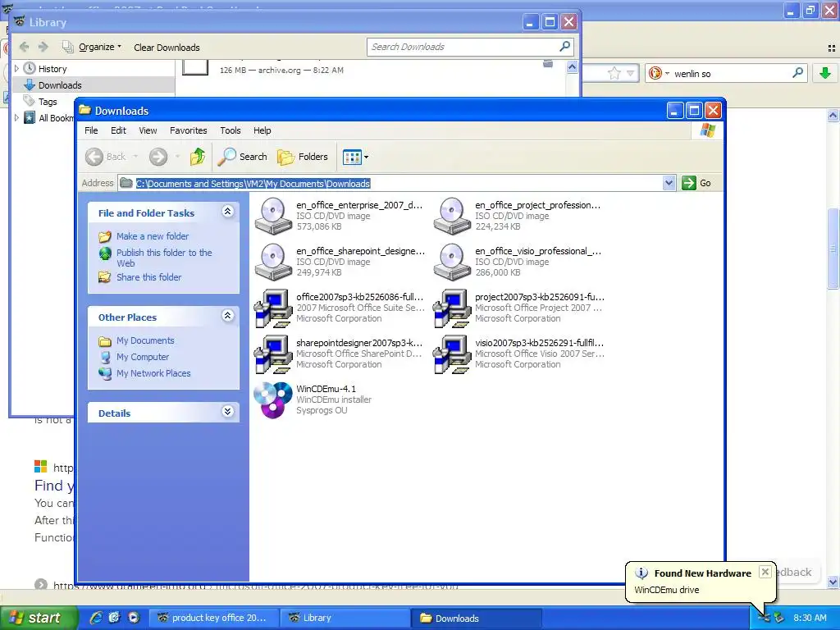Viewport: 840px width, 630px height.
Task: Select the WinCDEmu-4.1 installer icon
Action: point(272,400)
